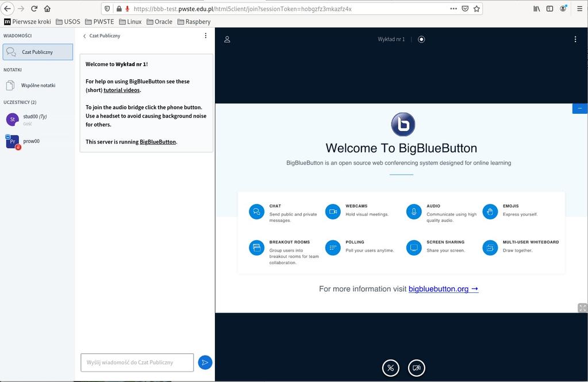Click the Pr presenter avatar
This screenshot has height=382, width=588.
click(x=13, y=141)
